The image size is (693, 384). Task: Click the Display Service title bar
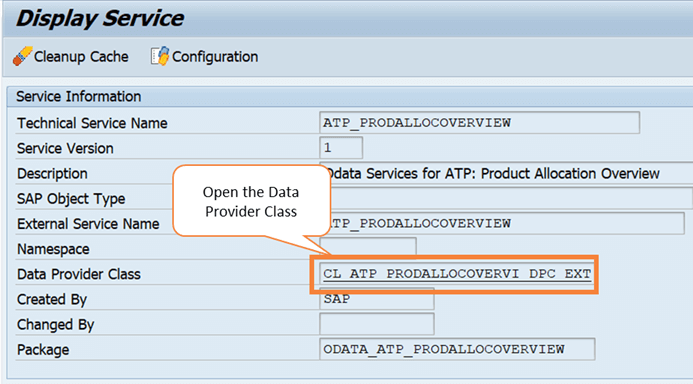(347, 19)
